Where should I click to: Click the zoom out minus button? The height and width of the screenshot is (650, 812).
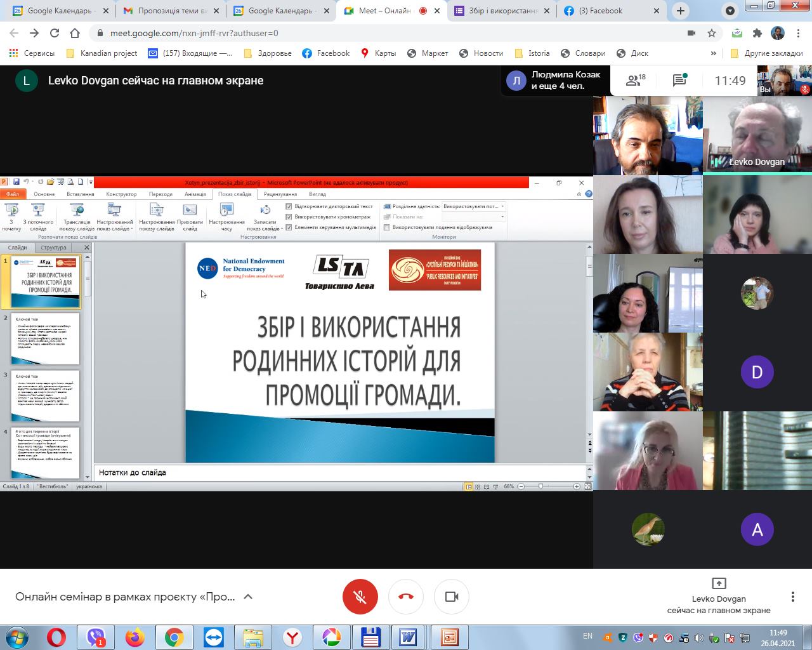pyautogui.click(x=521, y=487)
